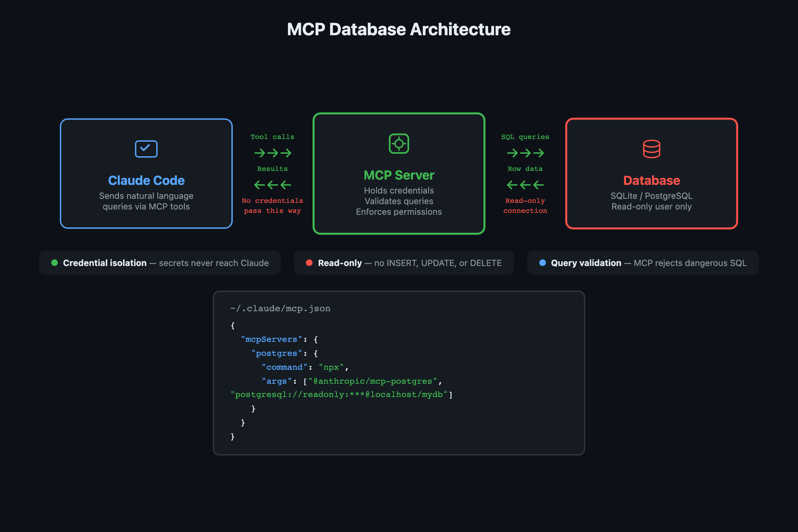The image size is (798, 532).
Task: Click the 'Read-only connection' note
Action: [x=525, y=205]
